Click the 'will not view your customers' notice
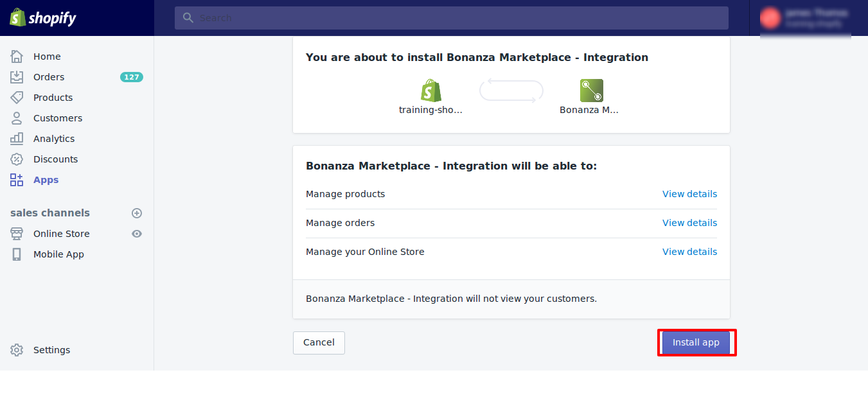This screenshot has height=420, width=868. coord(451,299)
